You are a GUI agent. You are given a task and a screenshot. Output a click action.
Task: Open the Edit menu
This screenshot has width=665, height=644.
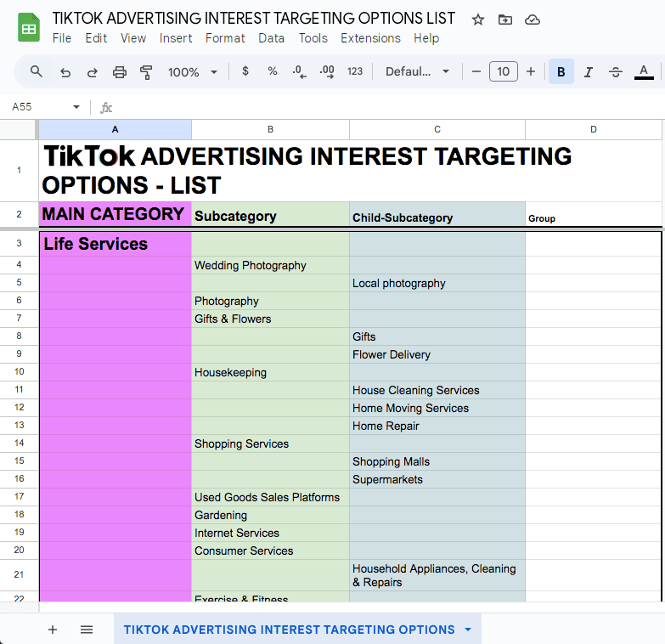[x=96, y=38]
